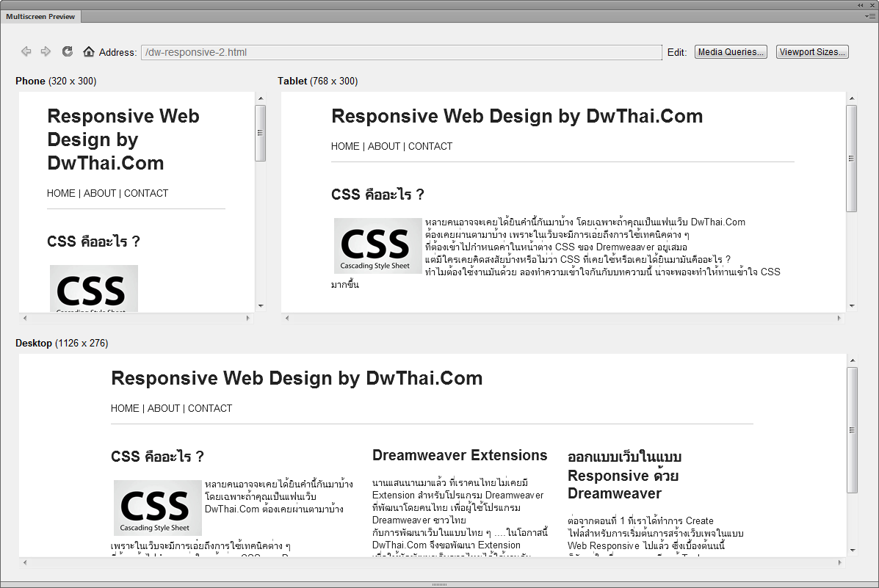
Task: Click the forward navigation arrow
Action: pyautogui.click(x=46, y=51)
